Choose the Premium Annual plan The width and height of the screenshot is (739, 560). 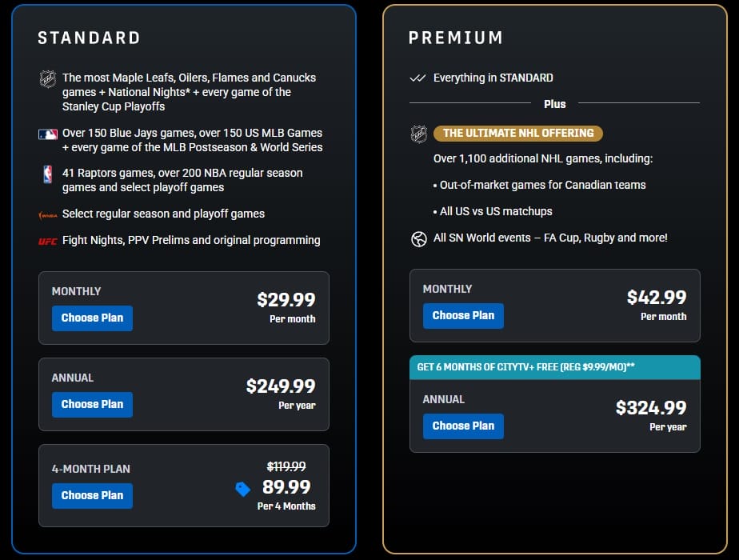463,426
